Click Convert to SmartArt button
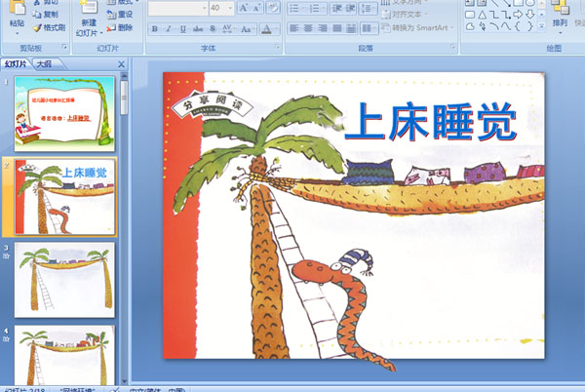The image size is (585, 392). click(x=419, y=27)
